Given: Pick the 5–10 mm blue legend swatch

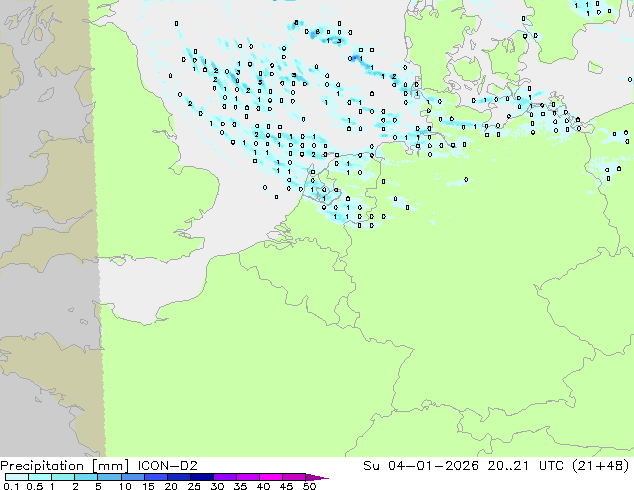Looking at the screenshot, I should (x=109, y=477).
